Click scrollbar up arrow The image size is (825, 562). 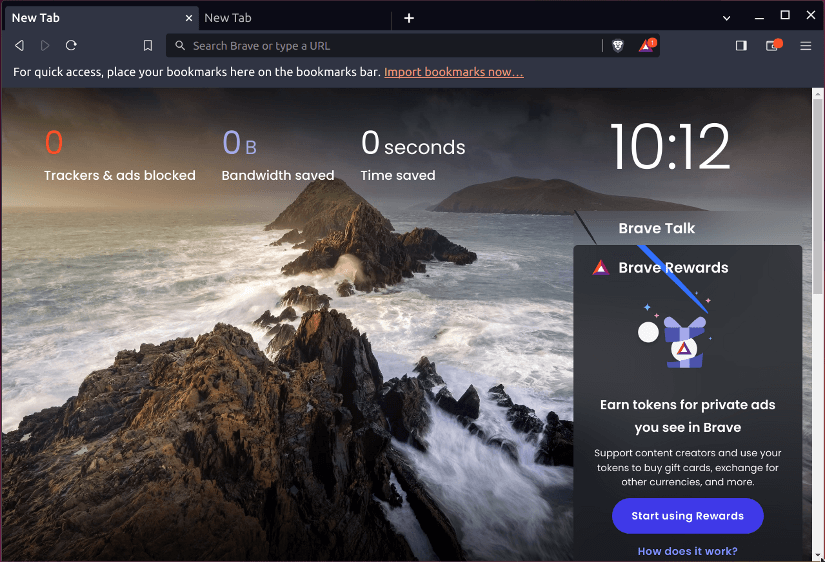click(x=818, y=94)
